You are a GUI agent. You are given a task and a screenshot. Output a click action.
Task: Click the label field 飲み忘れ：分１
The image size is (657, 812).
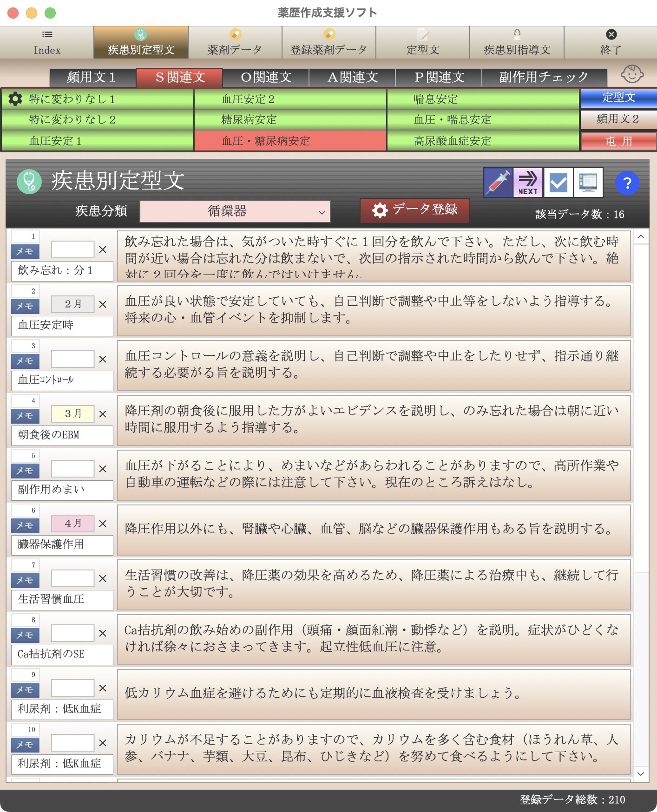pos(62,271)
